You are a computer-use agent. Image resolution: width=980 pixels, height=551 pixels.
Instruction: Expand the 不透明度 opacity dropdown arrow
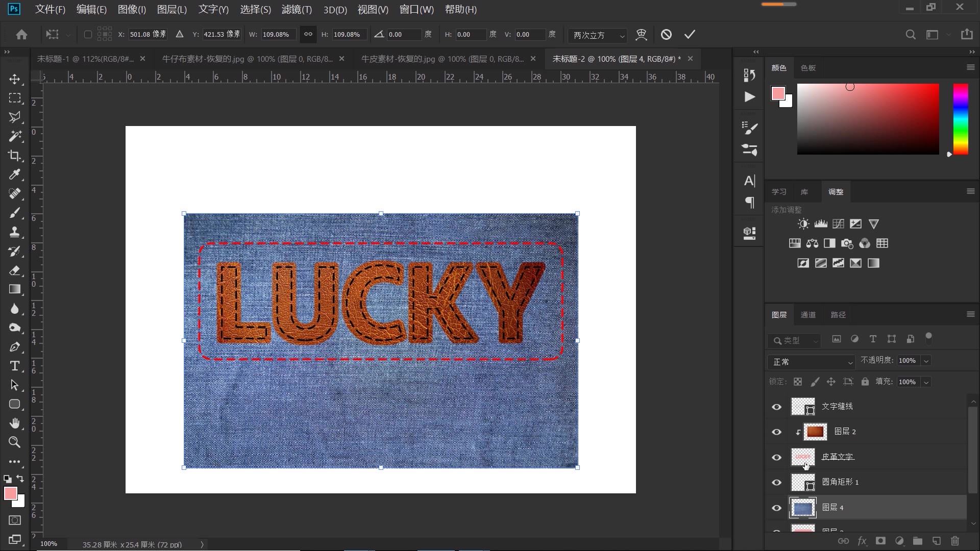point(926,361)
